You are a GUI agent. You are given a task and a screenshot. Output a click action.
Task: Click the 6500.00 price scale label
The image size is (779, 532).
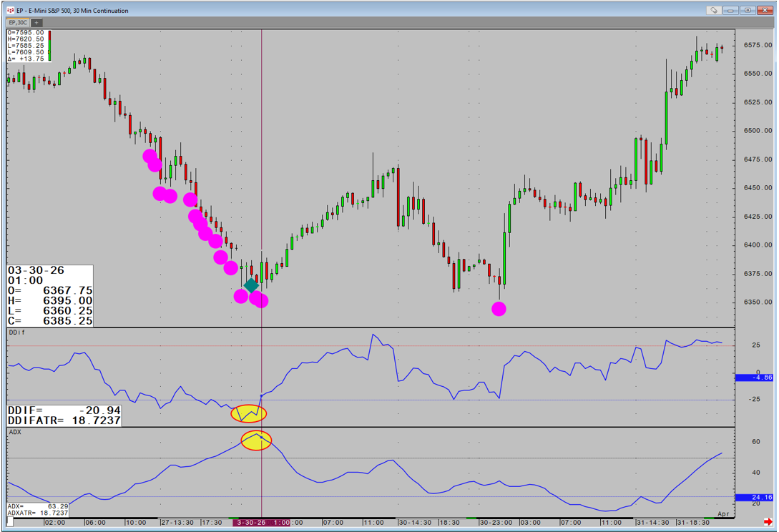758,131
